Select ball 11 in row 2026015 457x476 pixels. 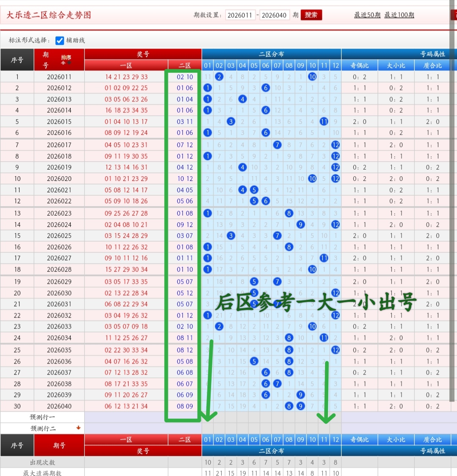pyautogui.click(x=324, y=122)
